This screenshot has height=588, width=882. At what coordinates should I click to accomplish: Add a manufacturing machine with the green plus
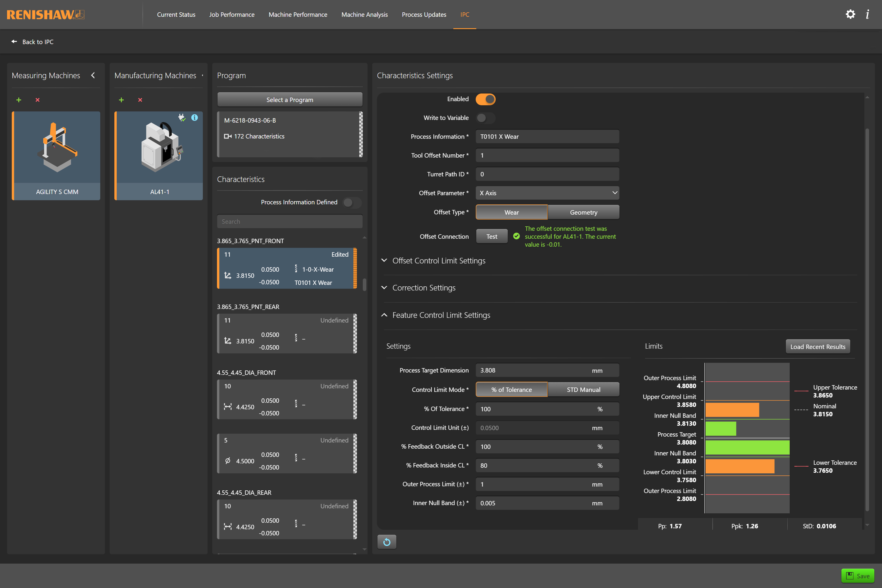click(121, 100)
